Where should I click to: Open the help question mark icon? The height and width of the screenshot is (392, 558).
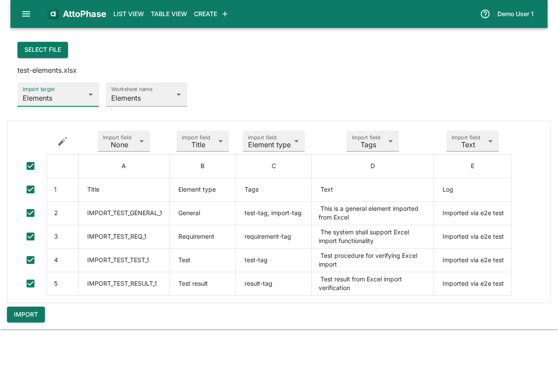coord(485,14)
